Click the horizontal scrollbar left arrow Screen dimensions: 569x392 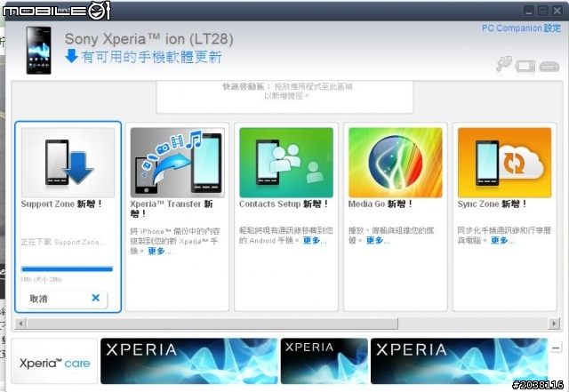[x=20, y=323]
